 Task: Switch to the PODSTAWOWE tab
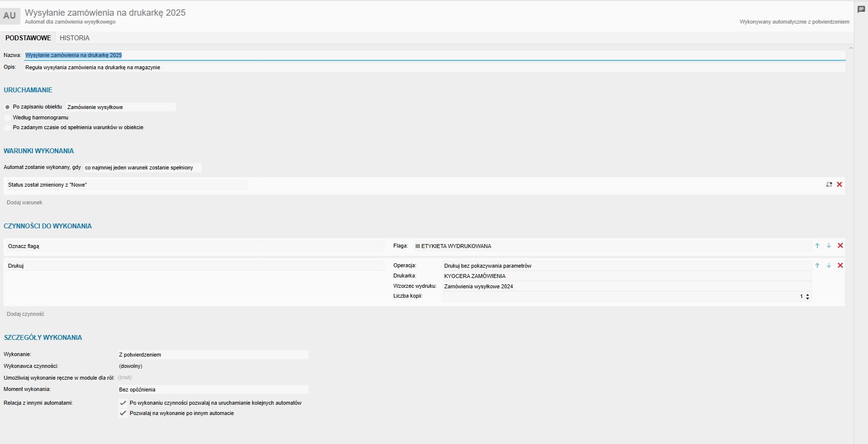point(28,38)
